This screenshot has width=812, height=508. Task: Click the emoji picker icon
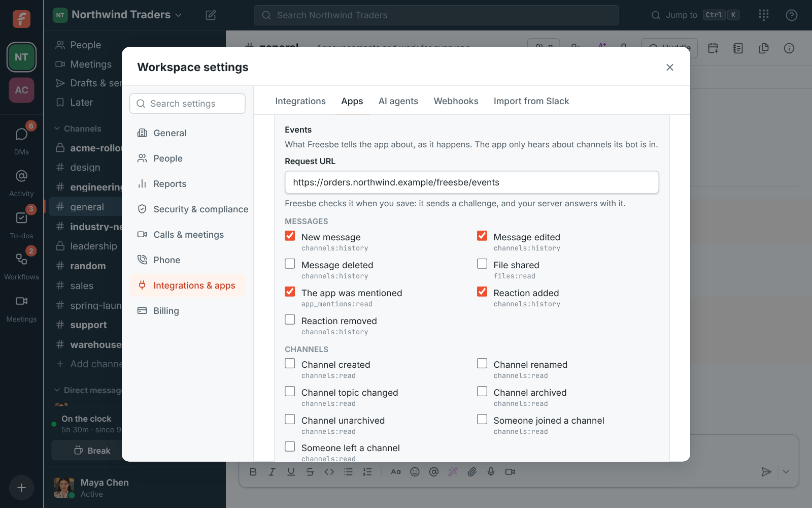[415, 472]
